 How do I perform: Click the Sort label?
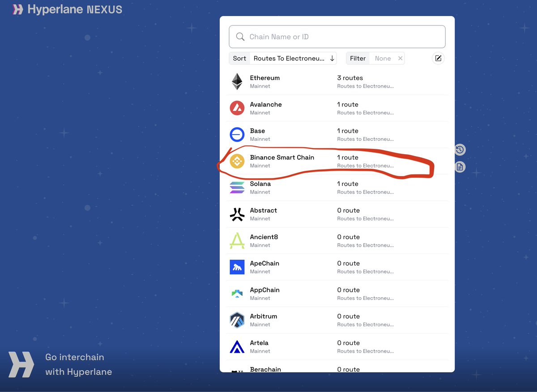239,58
